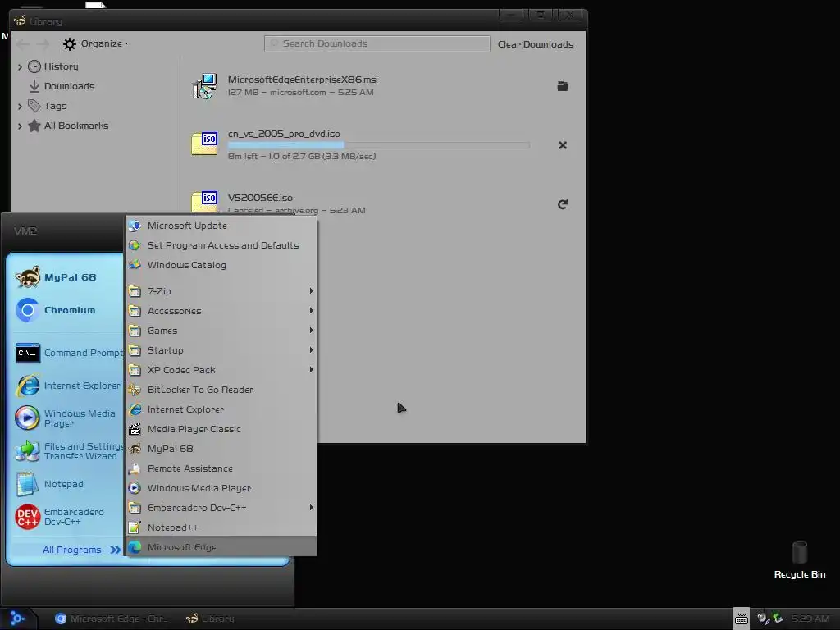840x630 pixels.
Task: Open Notepad icon in Start menu
Action: pos(27,484)
